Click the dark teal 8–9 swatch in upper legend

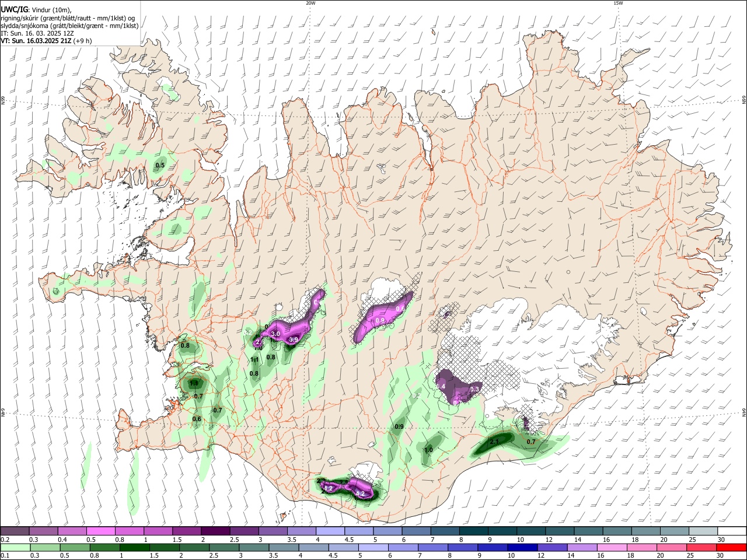pos(474,531)
